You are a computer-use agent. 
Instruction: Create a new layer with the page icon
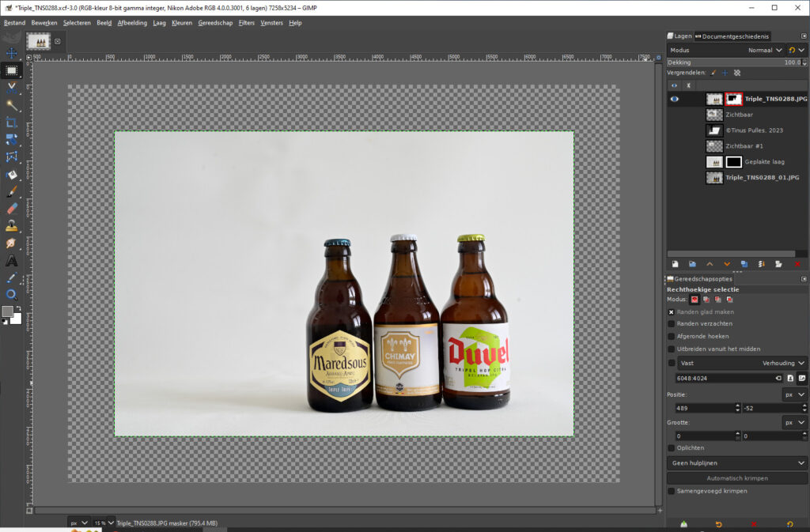tap(675, 264)
